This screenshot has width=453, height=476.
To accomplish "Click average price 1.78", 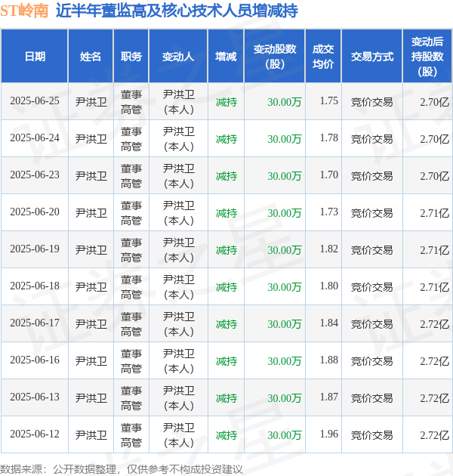I will [329, 138].
